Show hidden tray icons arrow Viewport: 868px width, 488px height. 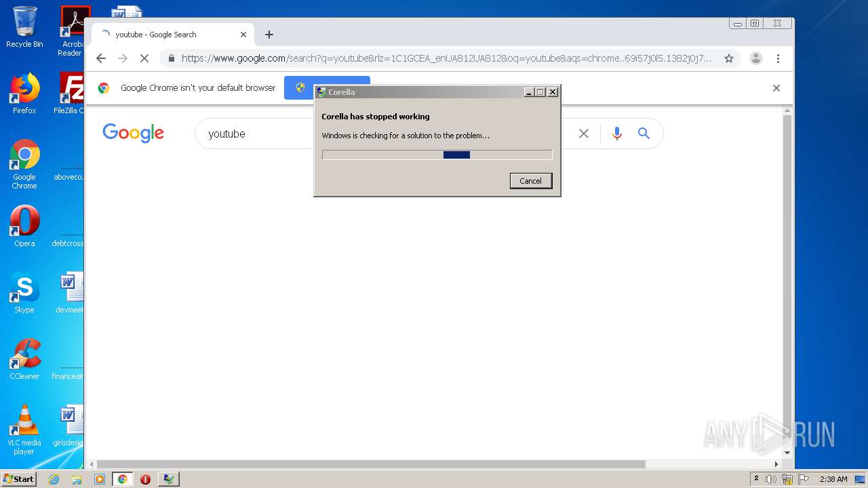756,479
